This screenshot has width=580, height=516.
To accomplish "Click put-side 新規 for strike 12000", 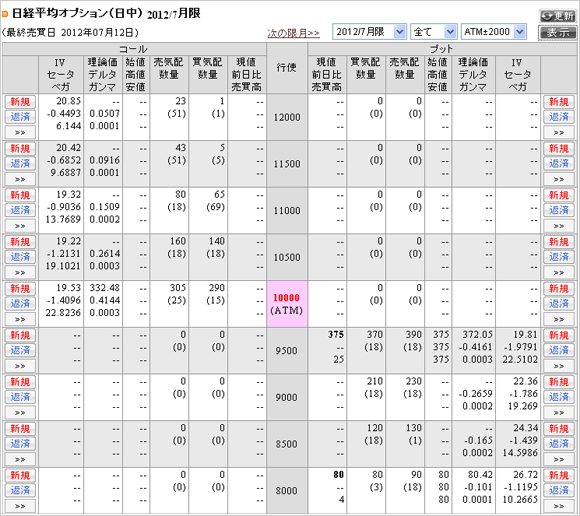I will click(x=559, y=102).
